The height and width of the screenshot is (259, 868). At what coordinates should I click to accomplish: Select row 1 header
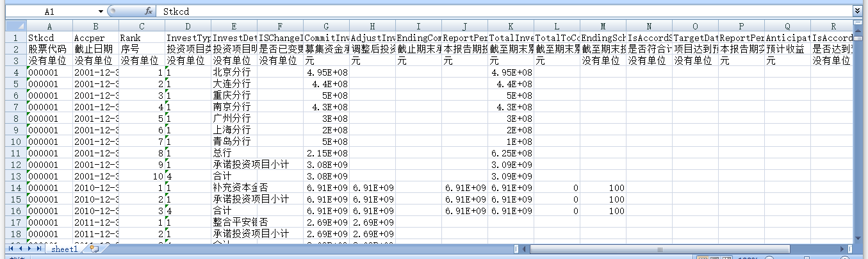16,38
